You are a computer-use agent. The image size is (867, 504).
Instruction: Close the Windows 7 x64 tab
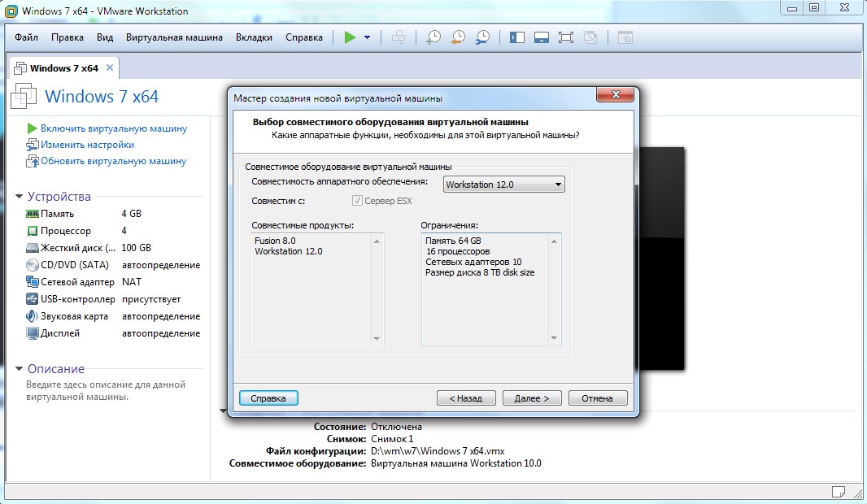click(x=110, y=67)
